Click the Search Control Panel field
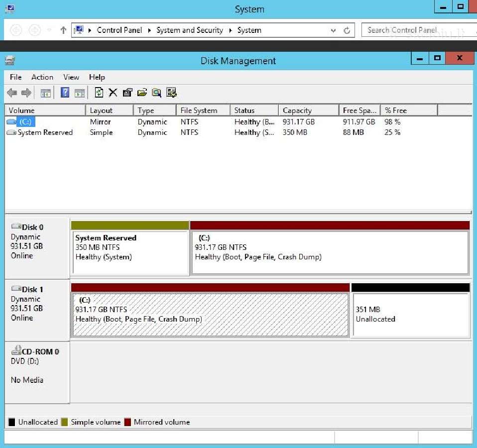The width and height of the screenshot is (477, 448). [x=419, y=30]
